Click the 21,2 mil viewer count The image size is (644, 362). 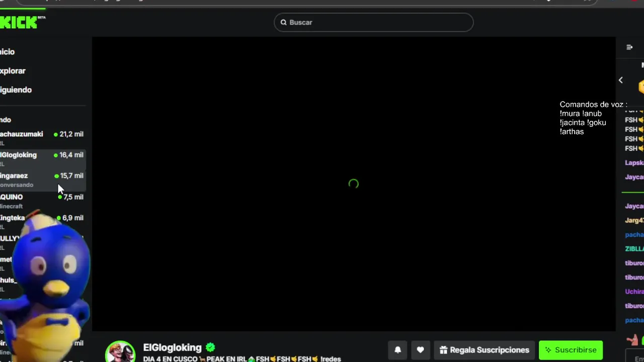tap(71, 134)
